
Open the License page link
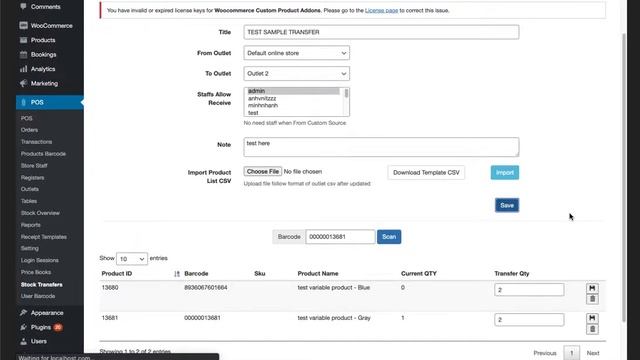[381, 10]
